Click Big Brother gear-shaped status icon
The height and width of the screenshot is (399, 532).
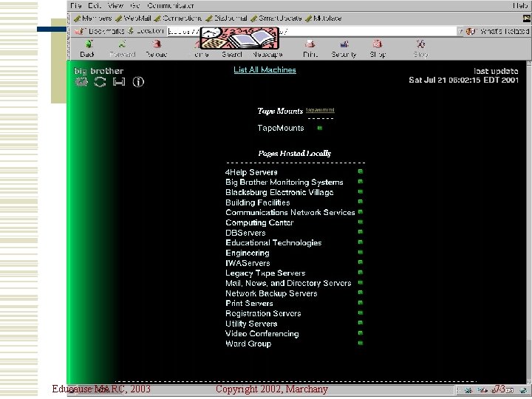click(81, 82)
